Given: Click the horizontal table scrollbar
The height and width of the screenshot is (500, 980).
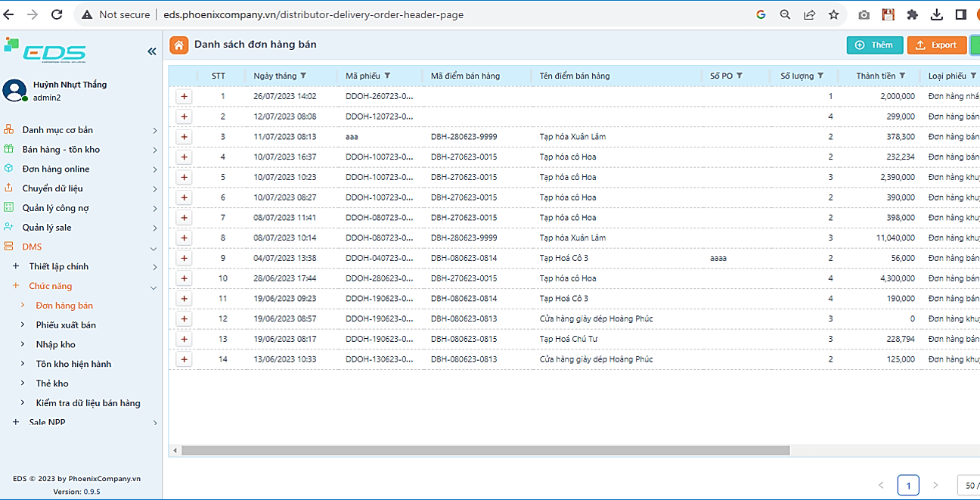Looking at the screenshot, I should click(484, 451).
